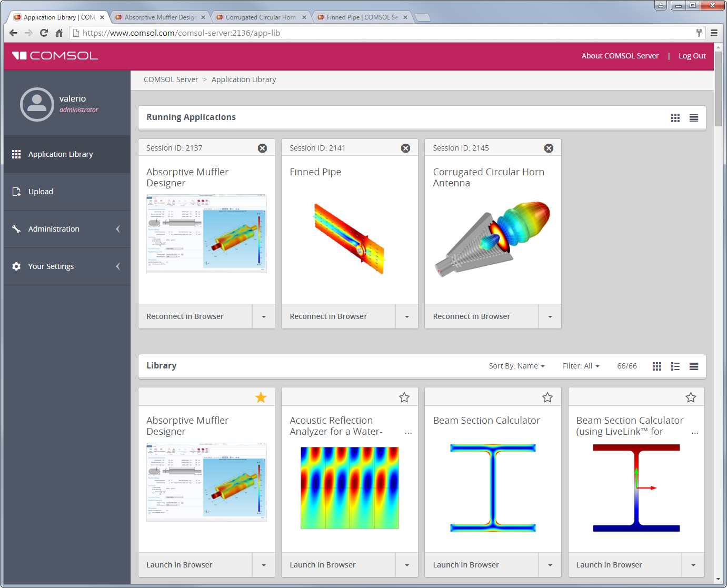The height and width of the screenshot is (588, 727).
Task: Open dropdown next to Reconnect for Corrugated Horn Antenna
Action: pos(550,316)
